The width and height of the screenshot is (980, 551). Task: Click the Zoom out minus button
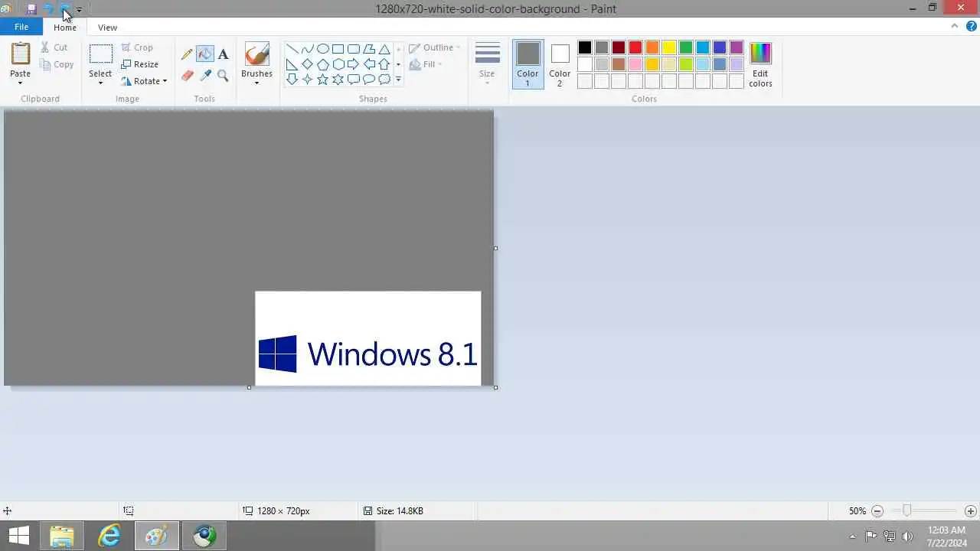pyautogui.click(x=877, y=510)
